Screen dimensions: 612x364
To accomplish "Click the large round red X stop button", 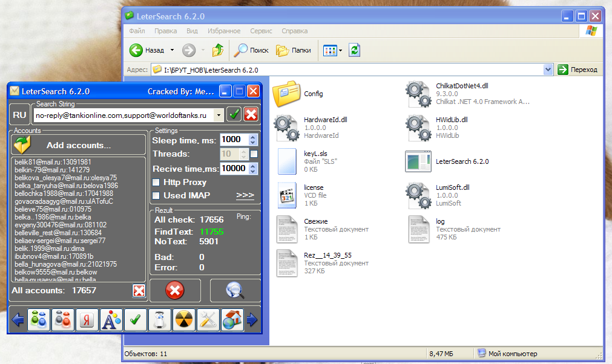I will [175, 290].
